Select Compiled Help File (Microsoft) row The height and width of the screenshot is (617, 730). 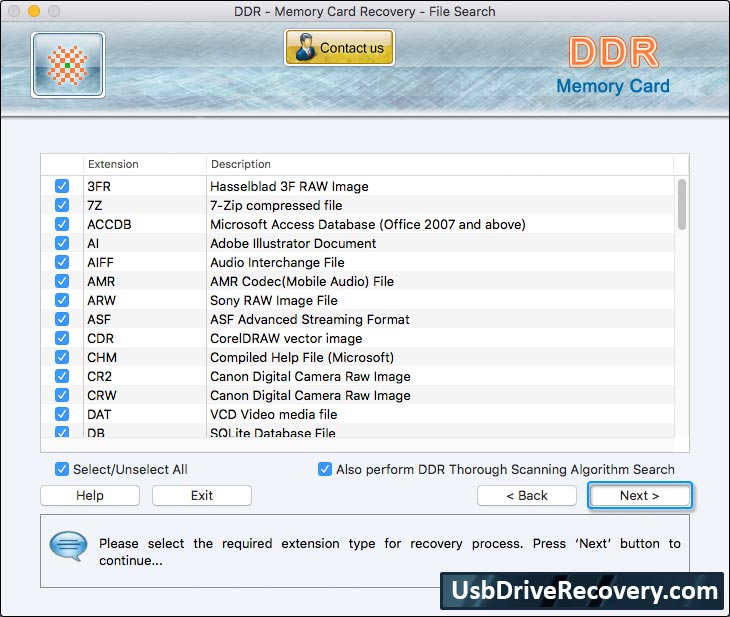(358, 357)
